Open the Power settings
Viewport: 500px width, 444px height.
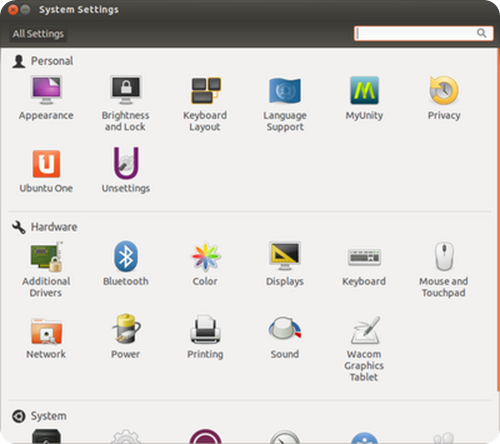[x=126, y=337]
